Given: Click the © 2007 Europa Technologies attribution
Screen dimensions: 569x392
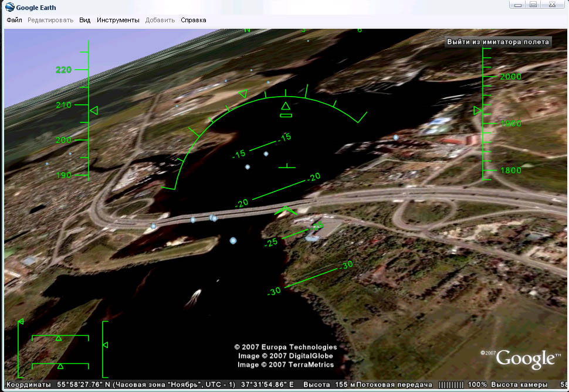Looking at the screenshot, I should (286, 347).
